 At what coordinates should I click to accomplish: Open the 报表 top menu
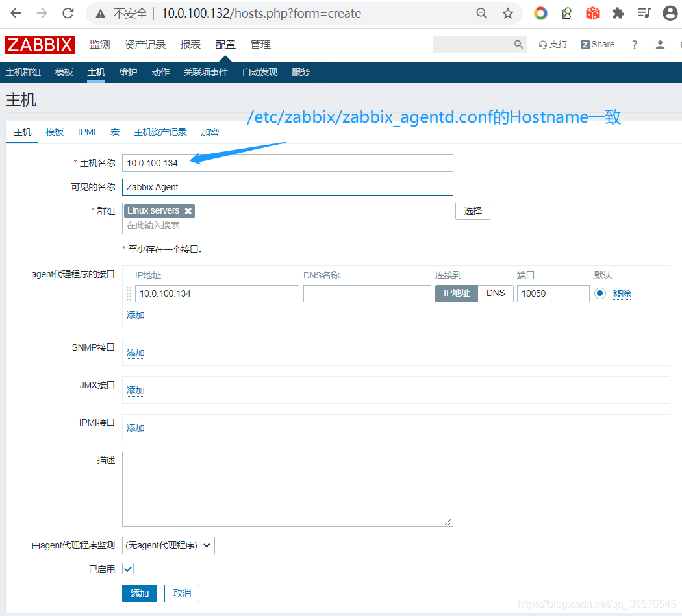[x=190, y=45]
